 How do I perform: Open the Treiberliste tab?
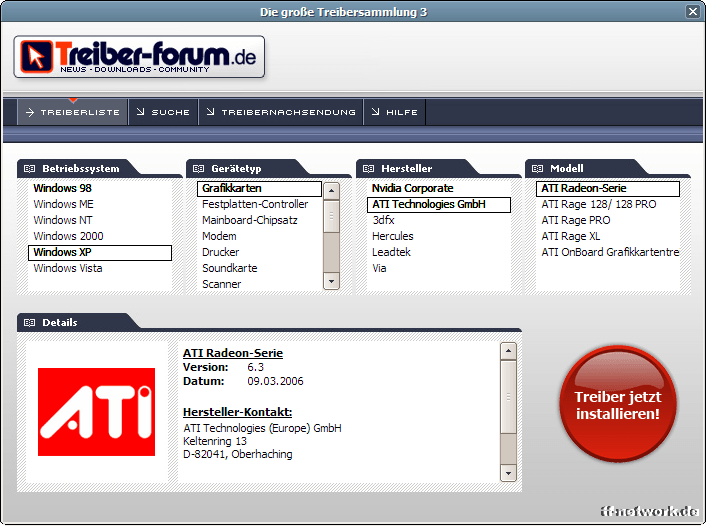click(x=73, y=112)
